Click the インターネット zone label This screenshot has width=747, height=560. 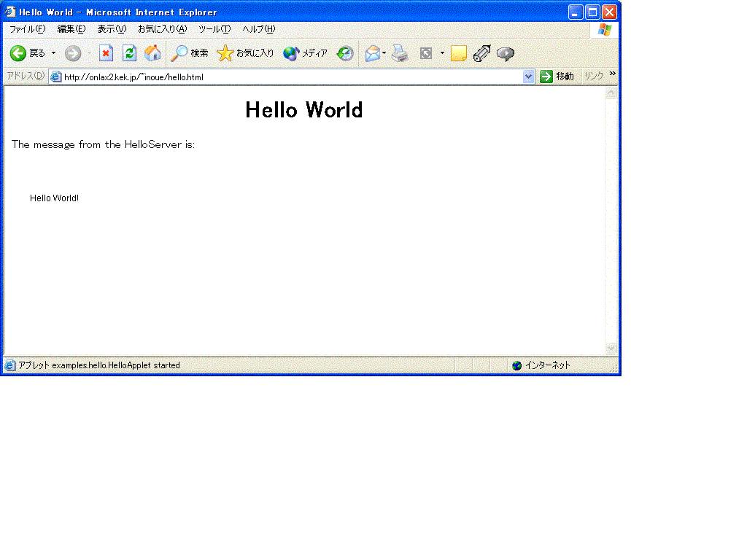[547, 365]
